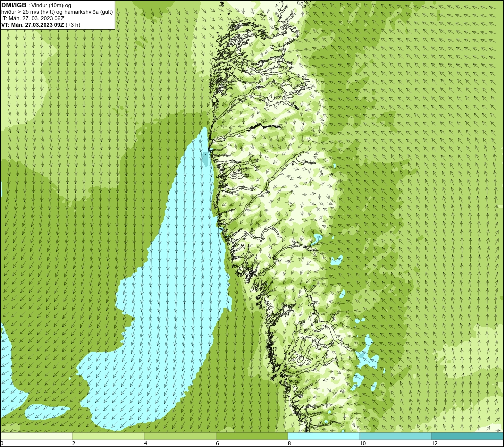Click the DMI/IGB title in legend box
Viewport: 504px width, 447px height.
click(x=14, y=5)
